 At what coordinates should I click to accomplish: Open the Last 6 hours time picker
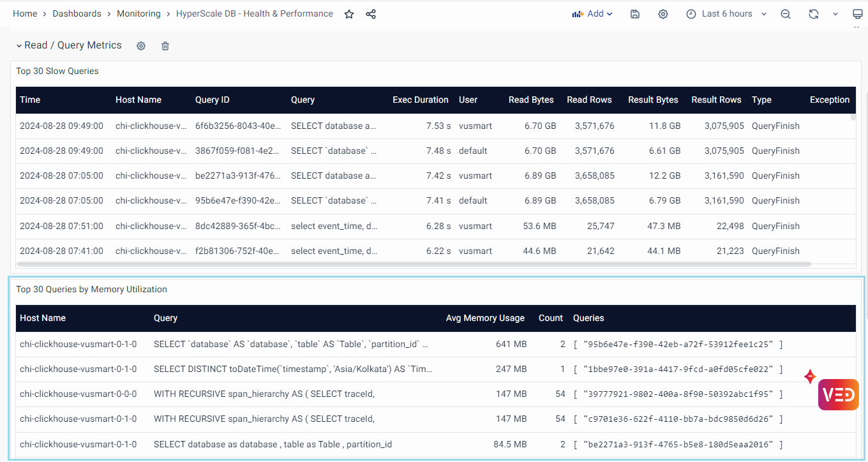click(x=726, y=14)
